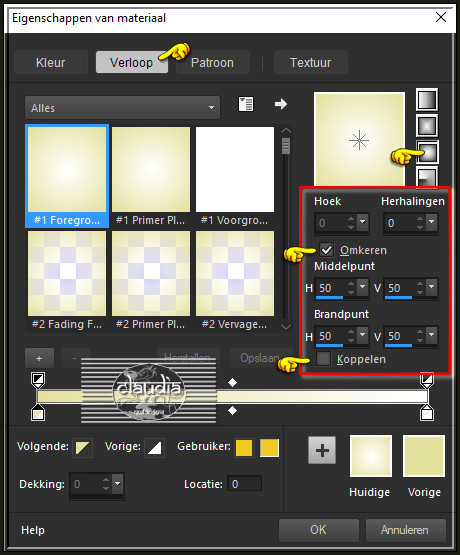Open the category list view icon
The width and height of the screenshot is (460, 555).
[x=246, y=104]
